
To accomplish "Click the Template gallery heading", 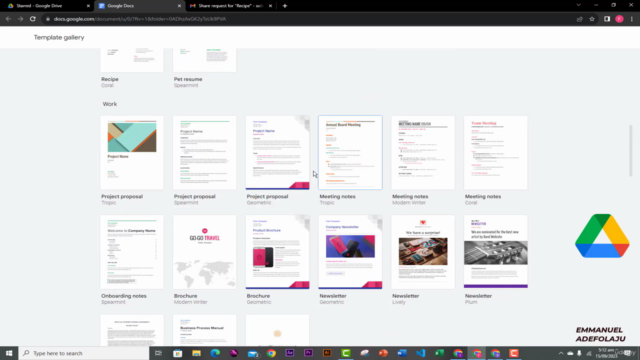I will [x=59, y=37].
